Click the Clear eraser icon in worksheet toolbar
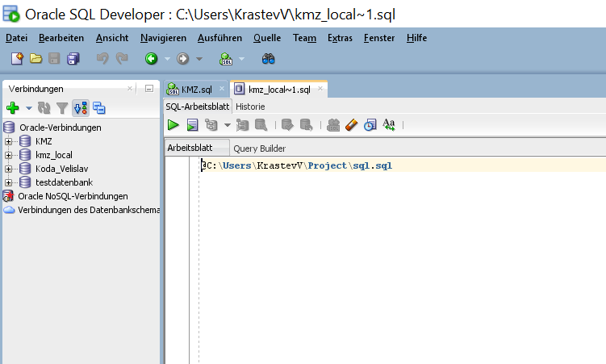The width and height of the screenshot is (606, 364). (351, 124)
